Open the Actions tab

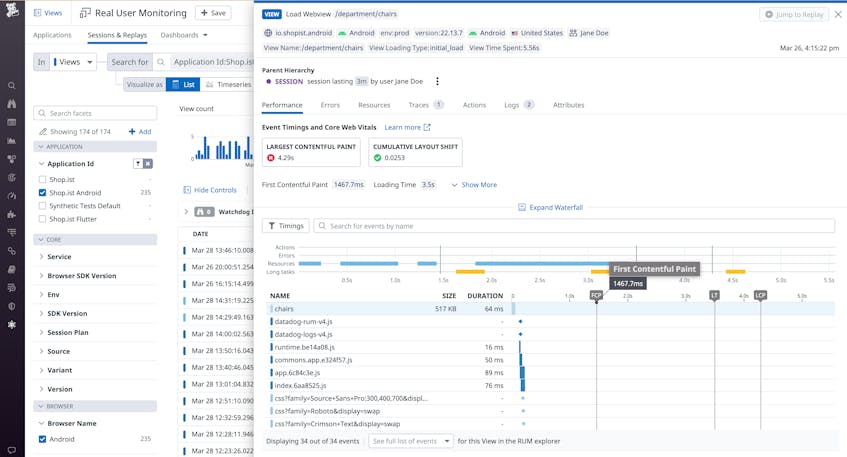pos(474,105)
